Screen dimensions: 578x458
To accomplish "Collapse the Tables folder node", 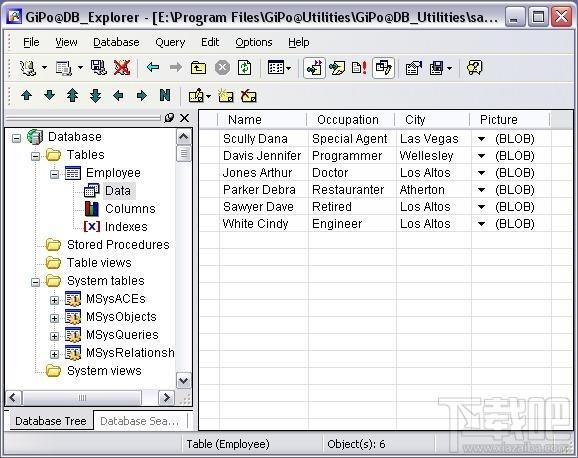I will point(35,156).
